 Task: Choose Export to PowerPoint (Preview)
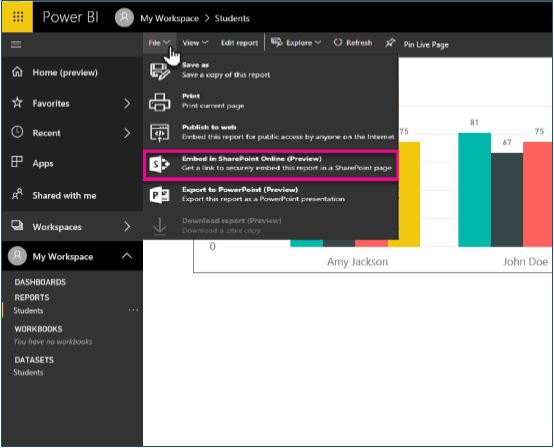[271, 194]
